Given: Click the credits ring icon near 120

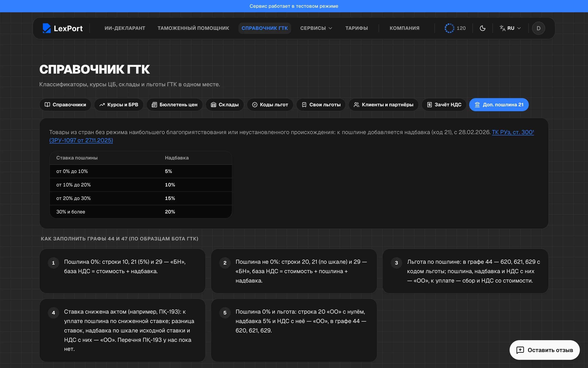Looking at the screenshot, I should [x=450, y=28].
